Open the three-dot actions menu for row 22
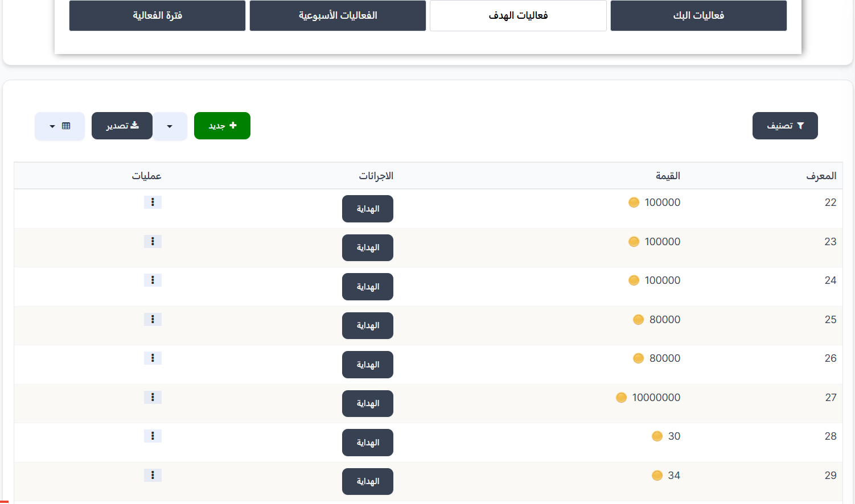 pos(153,203)
